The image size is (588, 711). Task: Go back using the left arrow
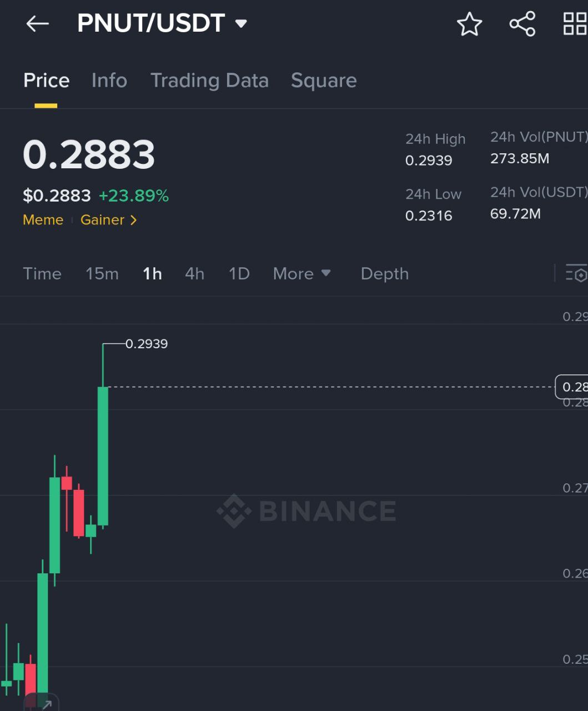pyautogui.click(x=37, y=24)
